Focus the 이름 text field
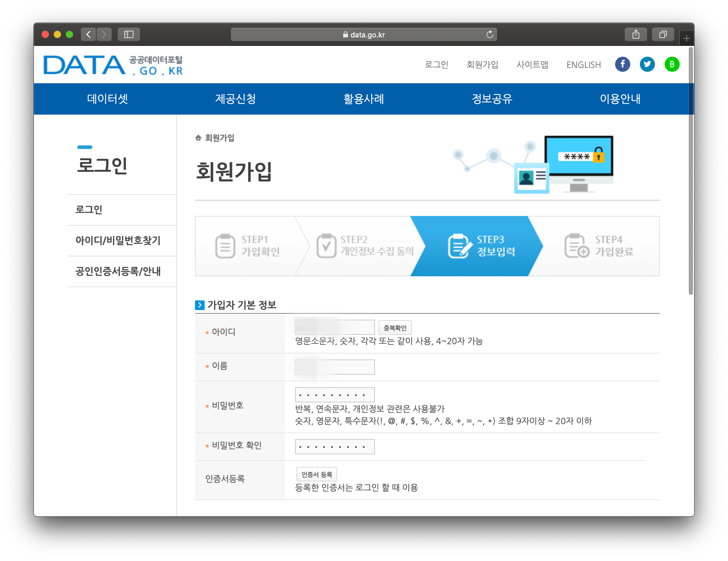Image resolution: width=728 pixels, height=561 pixels. pos(335,367)
